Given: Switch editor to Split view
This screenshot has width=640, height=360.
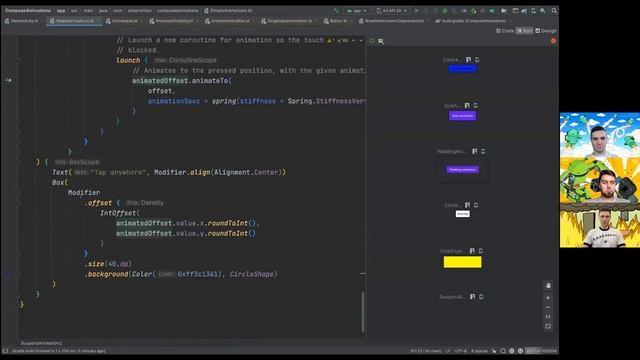Looking at the screenshot, I should [524, 31].
